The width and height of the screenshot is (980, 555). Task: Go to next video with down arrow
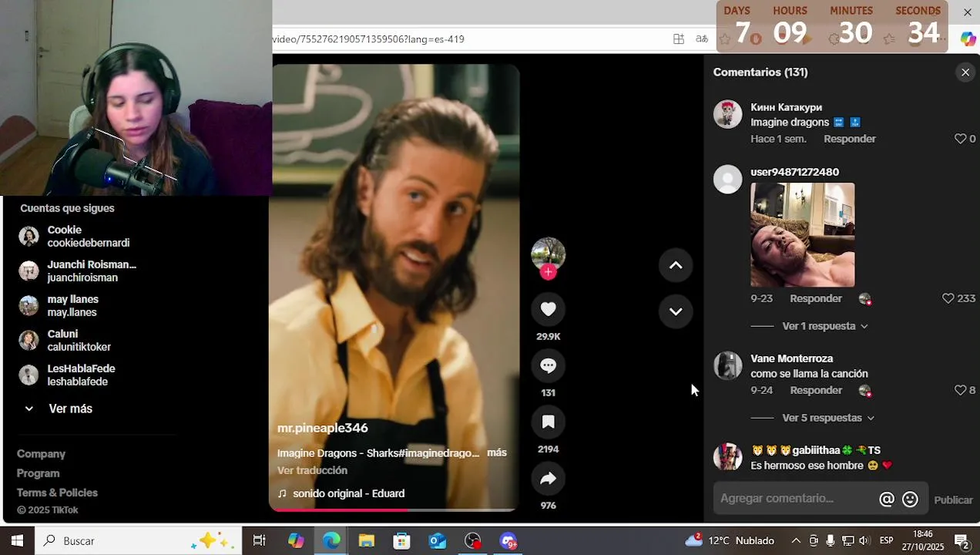pyautogui.click(x=676, y=311)
